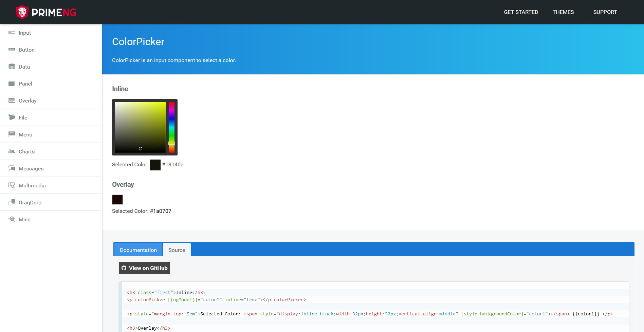Viewport: 644px width, 332px height.
Task: Click the GitHub octocat icon
Action: tap(124, 268)
